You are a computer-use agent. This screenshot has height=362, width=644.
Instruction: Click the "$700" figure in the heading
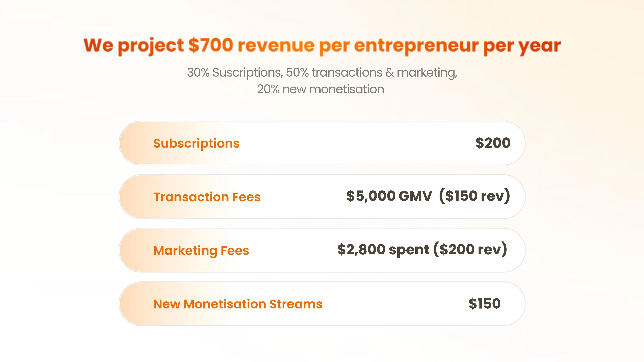[x=210, y=46]
